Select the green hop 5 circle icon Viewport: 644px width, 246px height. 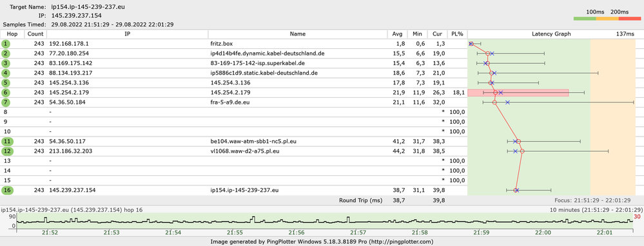(x=6, y=83)
